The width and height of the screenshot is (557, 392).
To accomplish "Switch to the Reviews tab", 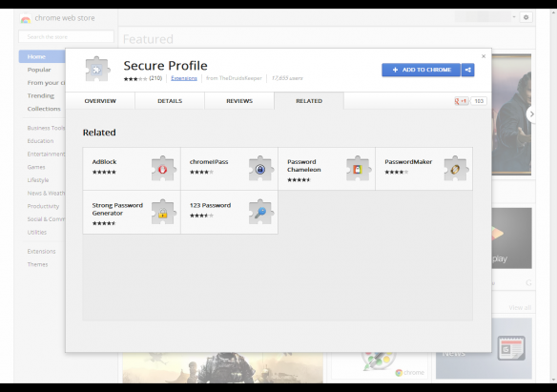I will coord(239,101).
